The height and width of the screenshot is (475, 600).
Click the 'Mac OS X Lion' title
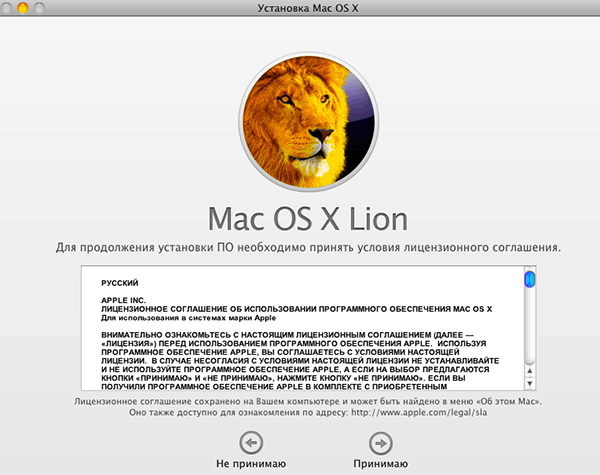pyautogui.click(x=308, y=219)
